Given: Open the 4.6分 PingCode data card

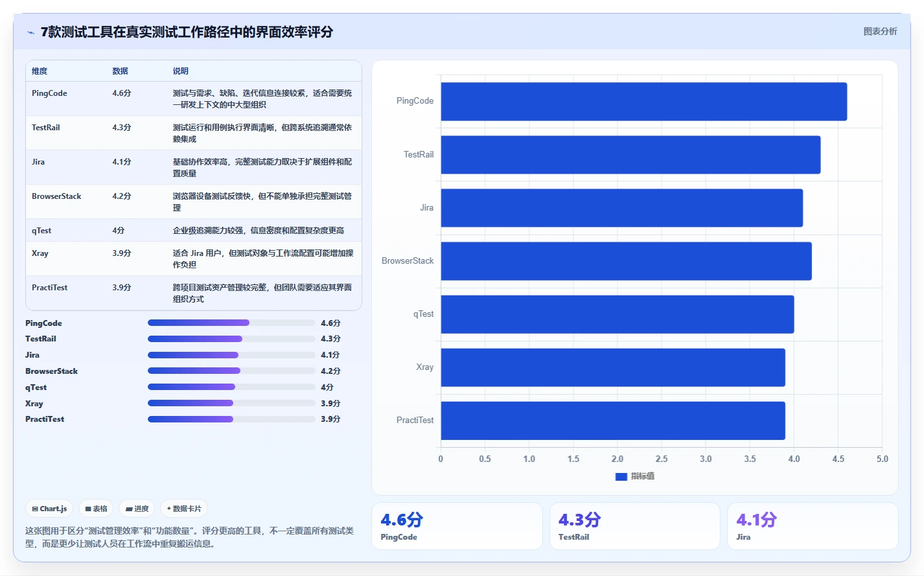Looking at the screenshot, I should [457, 526].
